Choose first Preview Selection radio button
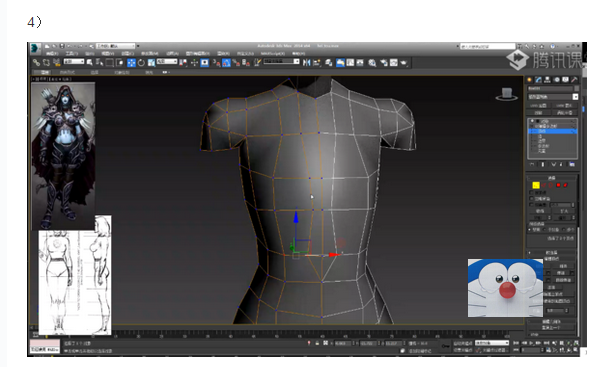Screen dimensions: 593x367 (529, 230)
